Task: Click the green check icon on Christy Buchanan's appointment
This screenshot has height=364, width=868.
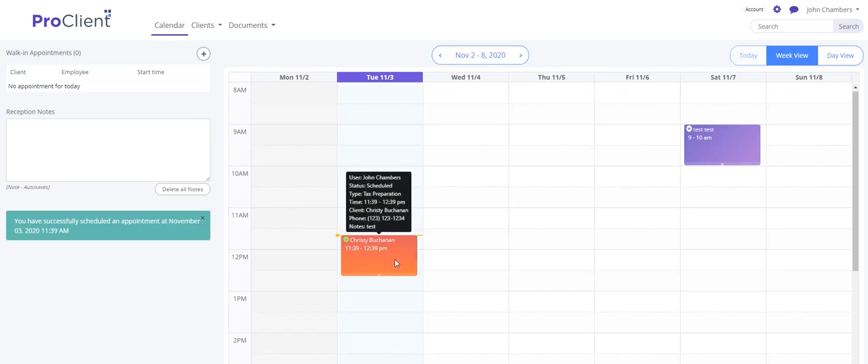Action: [346, 239]
